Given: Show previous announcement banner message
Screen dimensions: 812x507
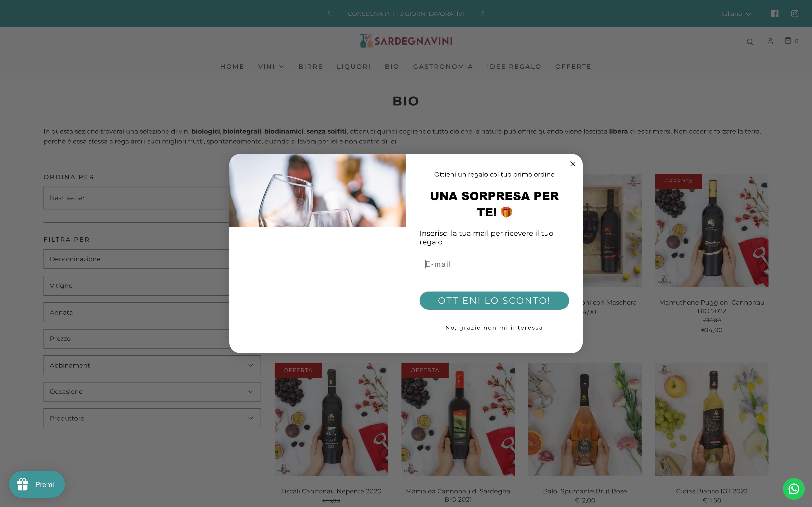Looking at the screenshot, I should click(329, 13).
